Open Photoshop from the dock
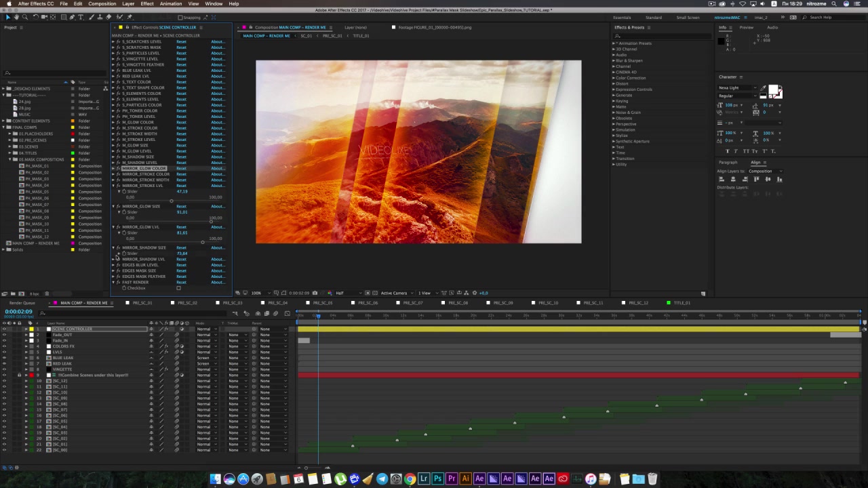Screen dimensions: 868x488 pos(437,479)
